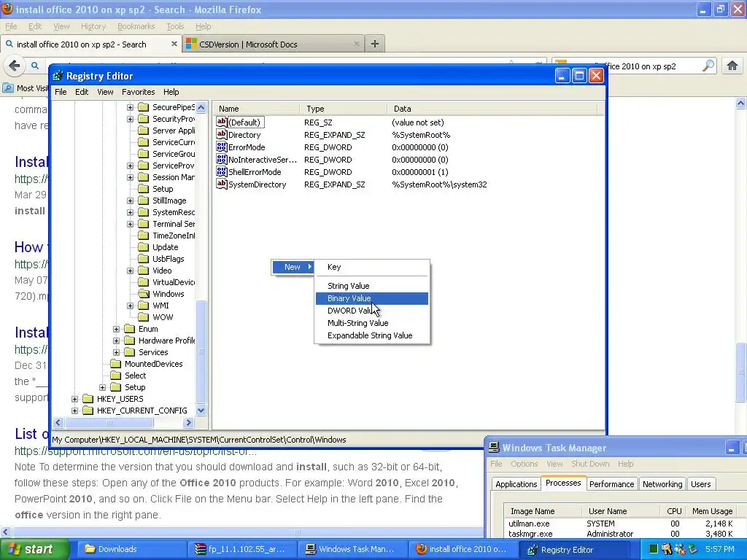The image size is (747, 560).
Task: Click the Name column header in registry
Action: 256,109
